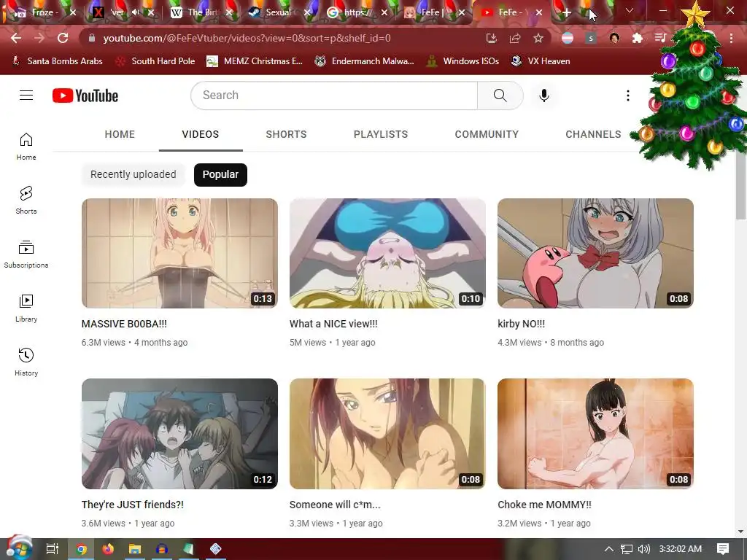This screenshot has width=747, height=560.
Task: Open the notification center icon
Action: tap(723, 549)
